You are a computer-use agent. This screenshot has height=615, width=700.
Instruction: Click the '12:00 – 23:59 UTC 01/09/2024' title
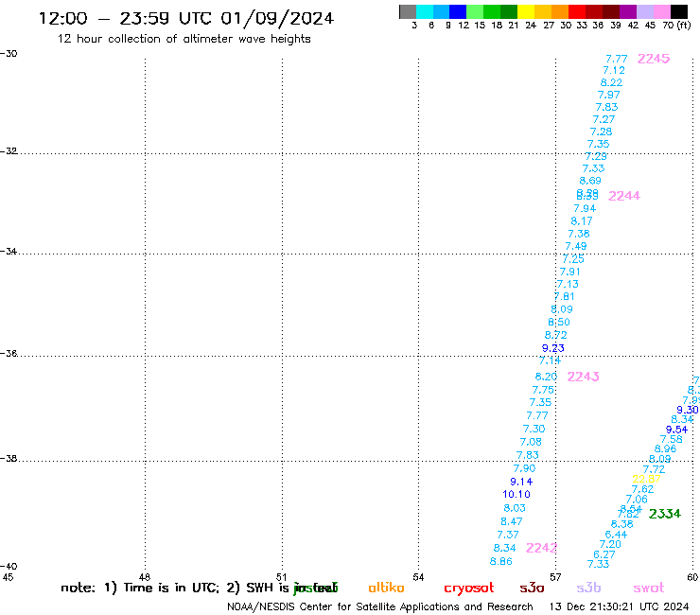[186, 18]
